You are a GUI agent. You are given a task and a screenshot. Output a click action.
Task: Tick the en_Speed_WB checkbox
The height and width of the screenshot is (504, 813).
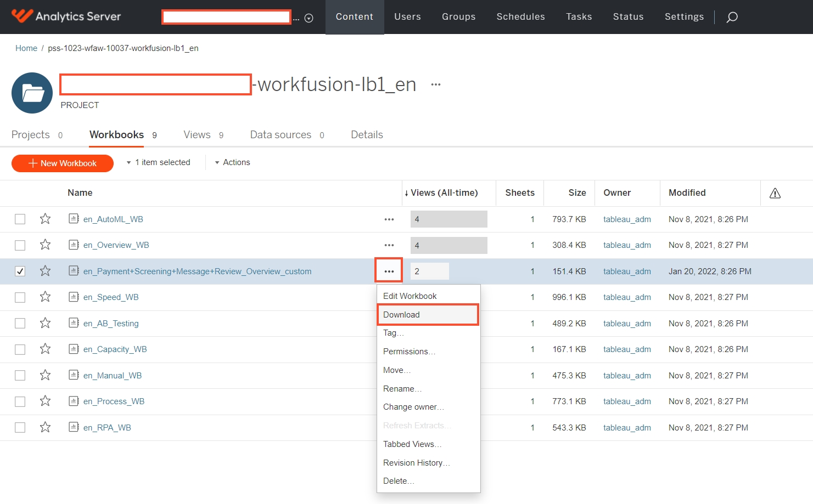[x=20, y=297]
